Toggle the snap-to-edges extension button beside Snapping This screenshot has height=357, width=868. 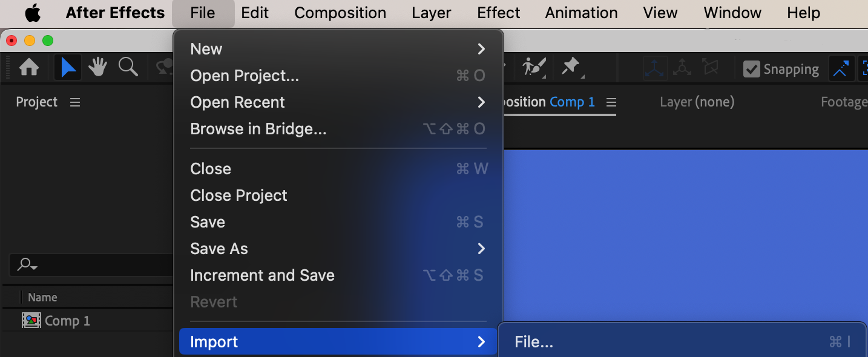840,69
